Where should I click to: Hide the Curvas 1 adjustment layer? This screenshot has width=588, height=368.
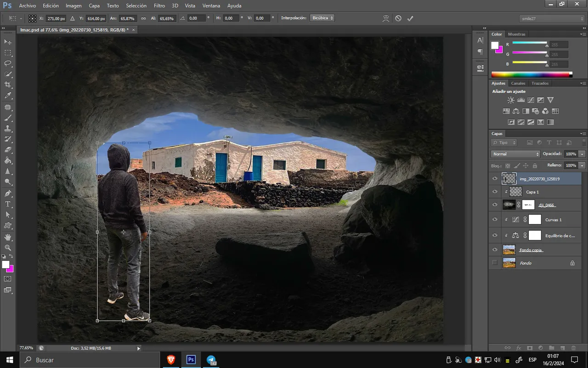[x=495, y=220]
